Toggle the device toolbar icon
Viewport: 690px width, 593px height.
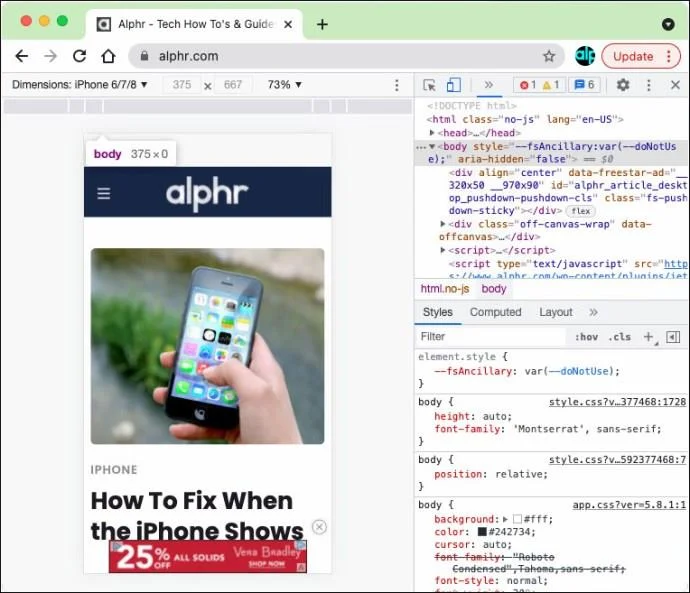[453, 85]
